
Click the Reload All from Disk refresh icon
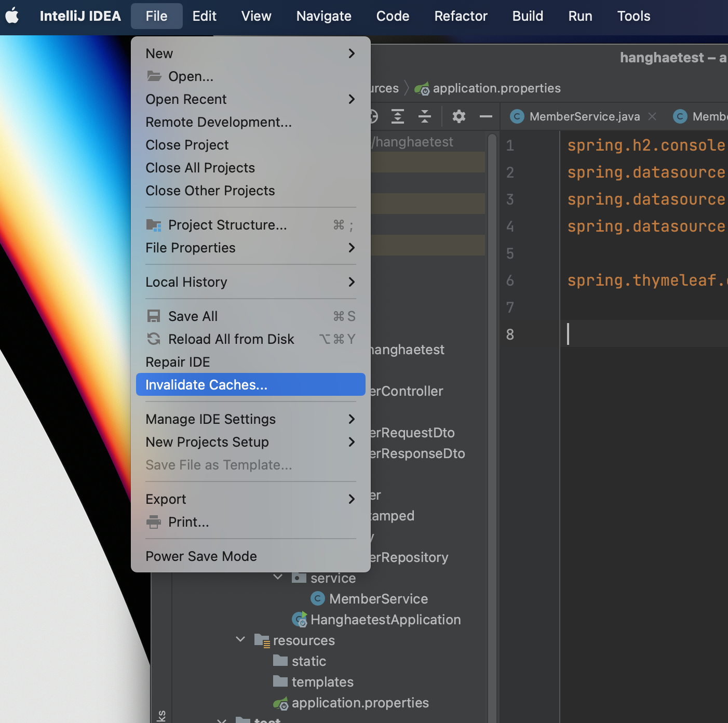[x=154, y=339]
